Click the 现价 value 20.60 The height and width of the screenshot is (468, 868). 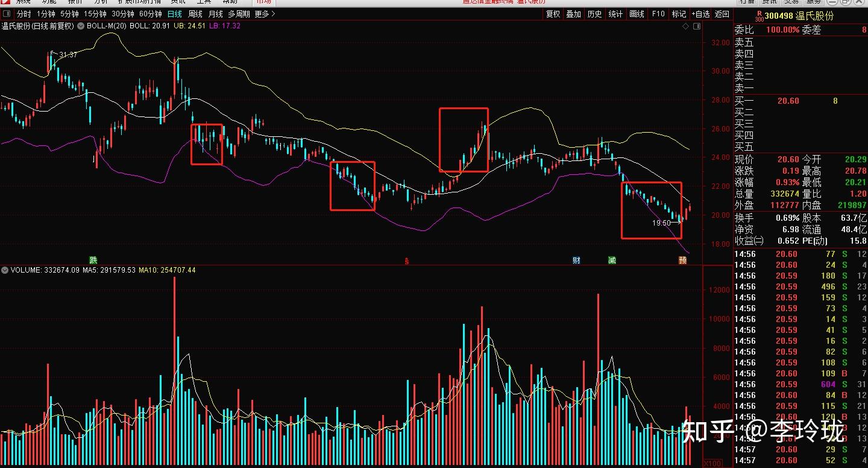tap(788, 159)
